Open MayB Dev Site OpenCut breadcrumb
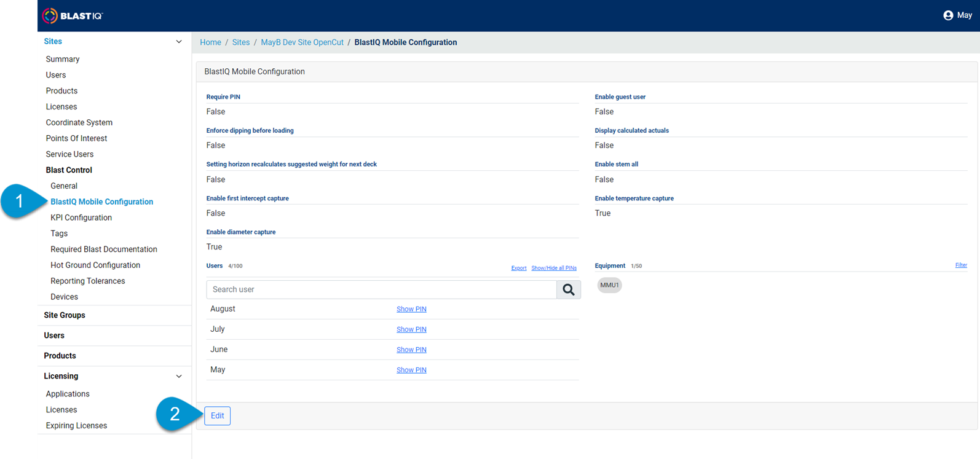The image size is (980, 459). pos(302,42)
